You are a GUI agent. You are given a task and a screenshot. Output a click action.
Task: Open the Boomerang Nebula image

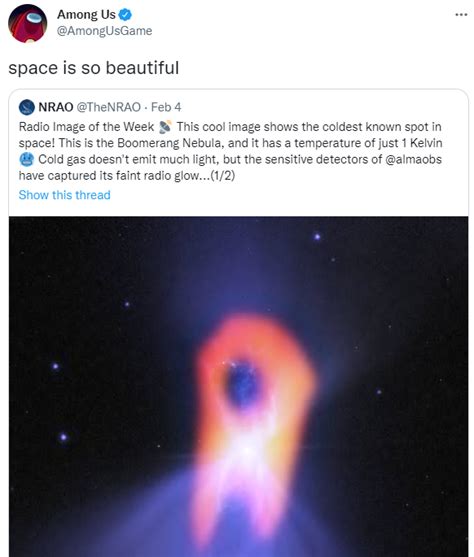[238, 386]
